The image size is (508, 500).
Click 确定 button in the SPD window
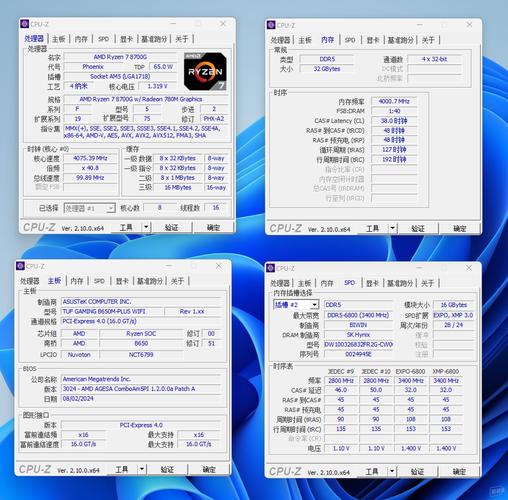[459, 471]
